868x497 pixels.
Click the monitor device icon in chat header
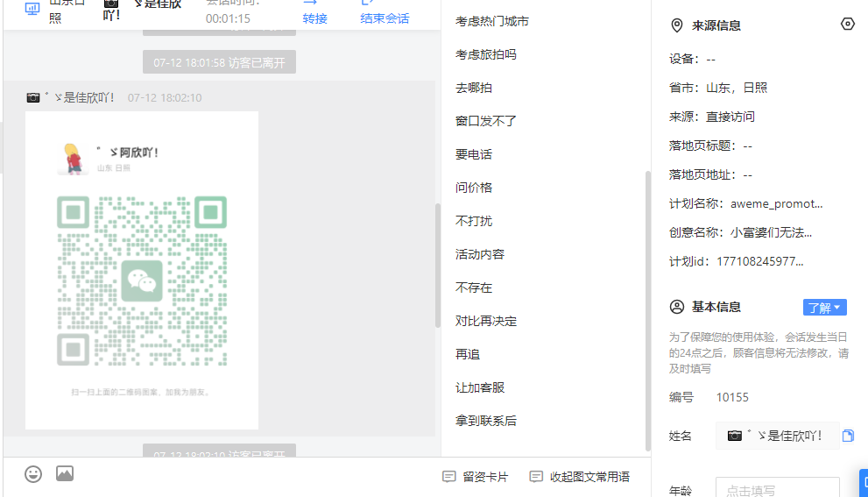click(32, 9)
